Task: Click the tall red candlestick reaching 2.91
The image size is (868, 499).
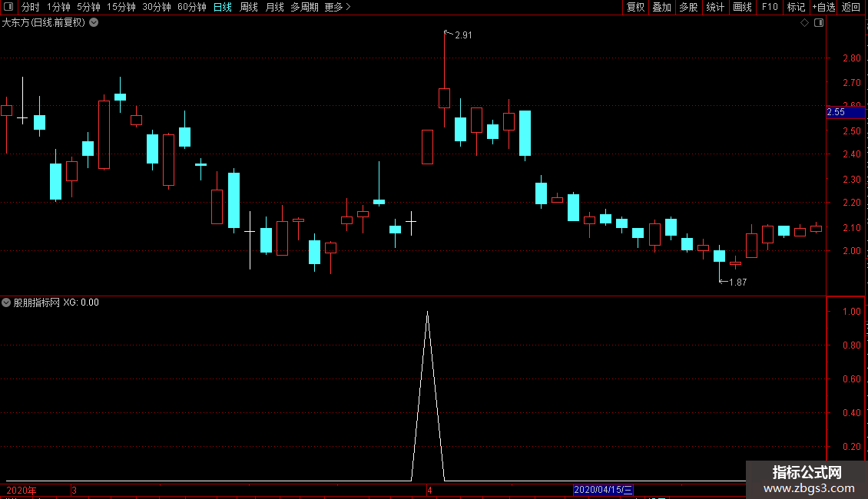Action: coord(444,98)
